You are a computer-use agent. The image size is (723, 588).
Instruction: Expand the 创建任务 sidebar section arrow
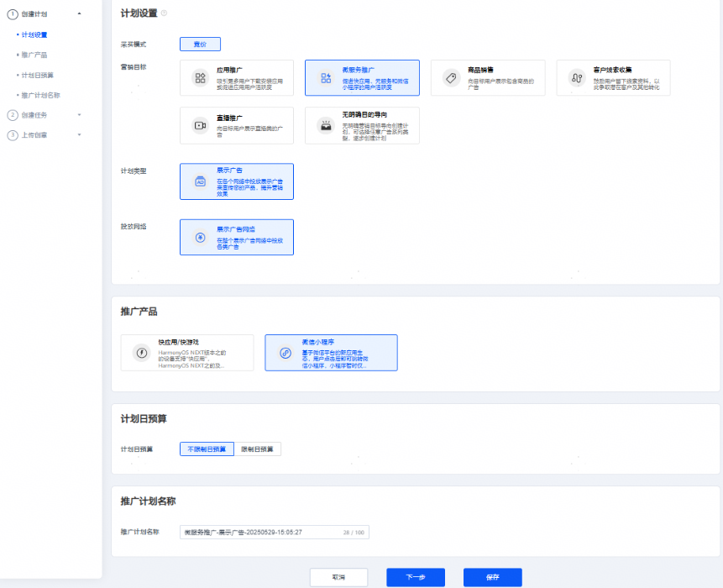tap(79, 115)
